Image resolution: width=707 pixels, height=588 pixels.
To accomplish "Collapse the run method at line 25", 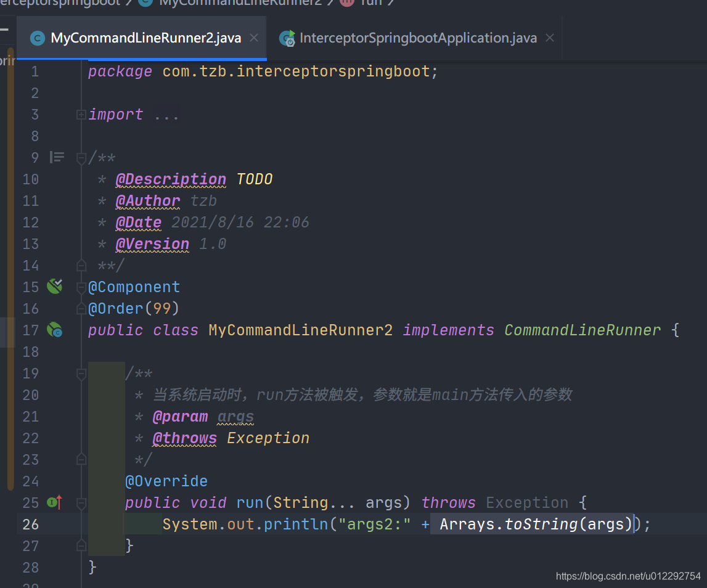I will coord(81,503).
